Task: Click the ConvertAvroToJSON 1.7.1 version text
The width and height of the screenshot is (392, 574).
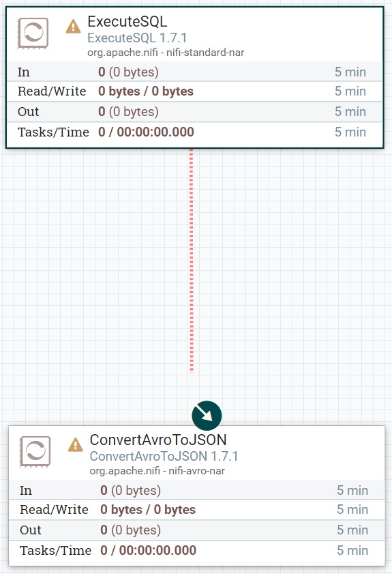Action: 164,456
